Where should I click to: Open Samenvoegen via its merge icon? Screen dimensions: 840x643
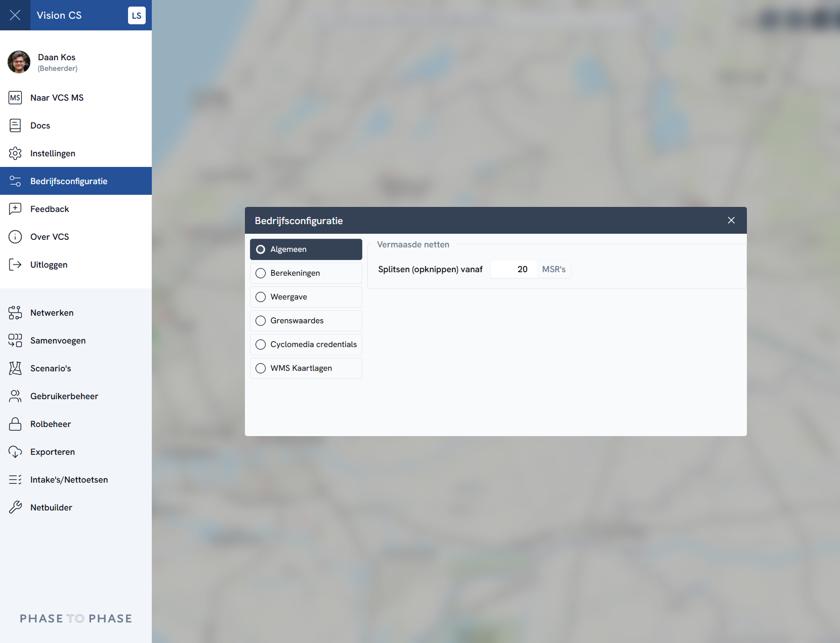click(15, 340)
